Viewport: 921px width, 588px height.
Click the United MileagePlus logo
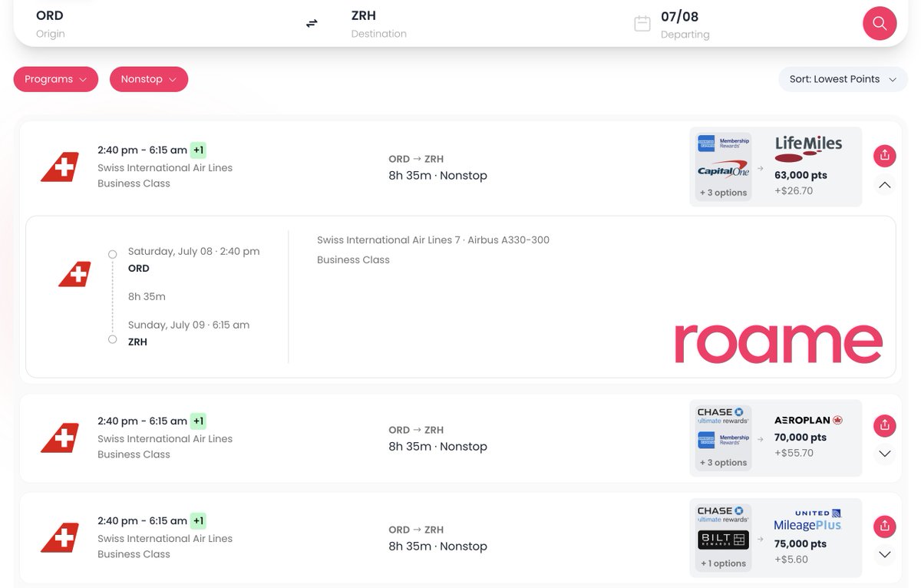(807, 520)
